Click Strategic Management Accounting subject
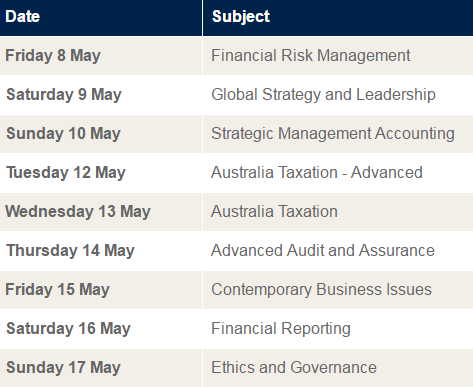The width and height of the screenshot is (473, 387). pos(333,133)
